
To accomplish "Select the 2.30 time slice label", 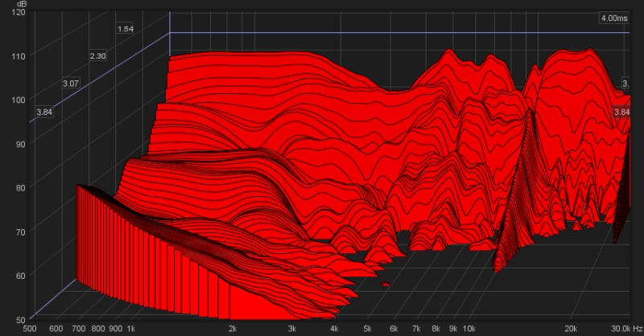I will click(97, 55).
